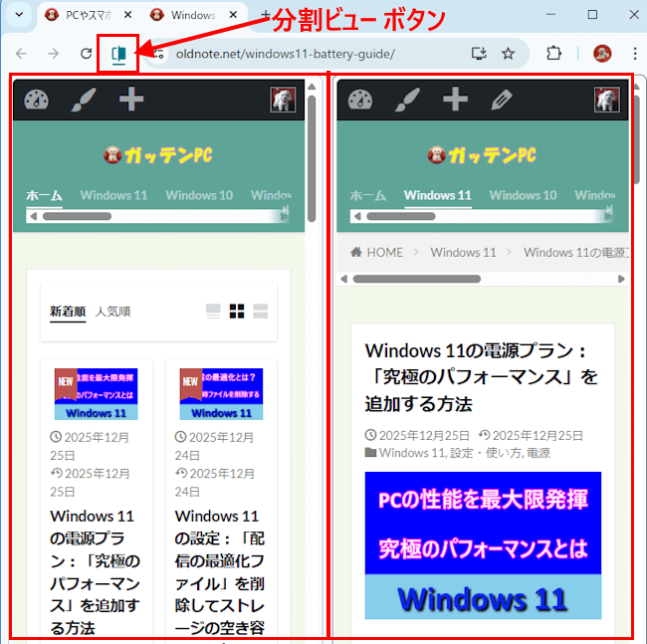
Task: Click the 電源 category link
Action: click(539, 453)
